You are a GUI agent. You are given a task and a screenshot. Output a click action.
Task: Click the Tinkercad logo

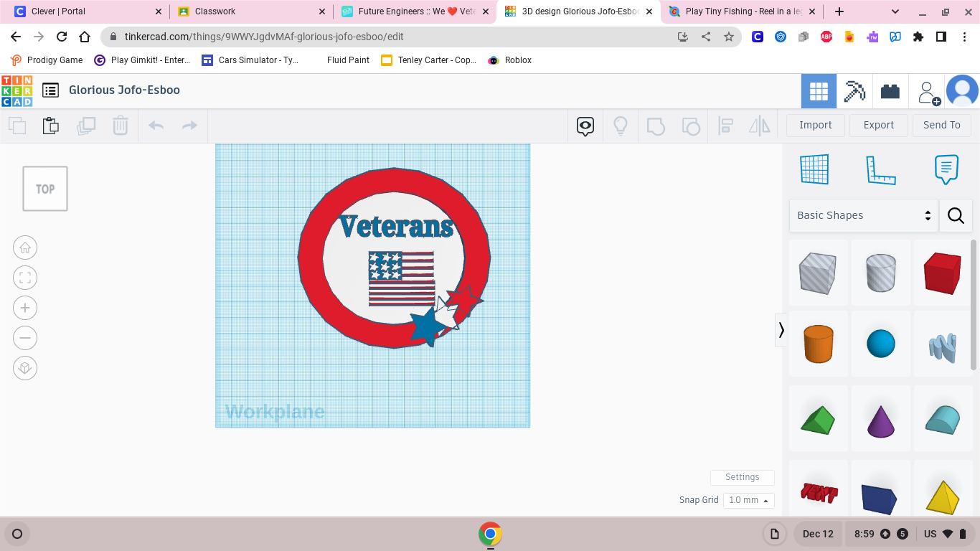tap(17, 91)
